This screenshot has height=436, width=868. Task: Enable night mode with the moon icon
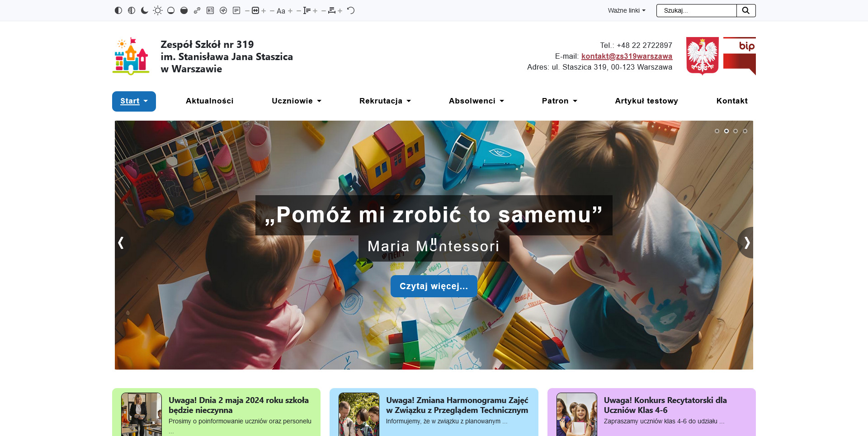click(x=145, y=10)
